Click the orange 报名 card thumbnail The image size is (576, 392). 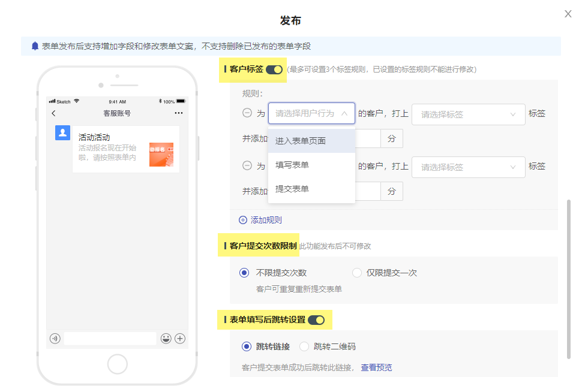(161, 155)
